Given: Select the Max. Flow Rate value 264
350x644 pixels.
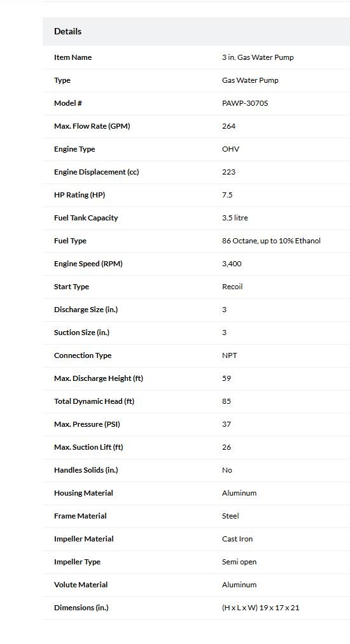Looking at the screenshot, I should (x=228, y=126).
